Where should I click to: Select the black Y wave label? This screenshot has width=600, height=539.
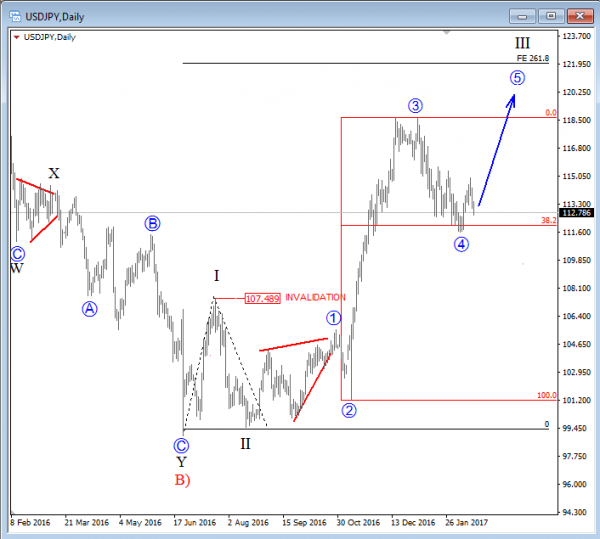pyautogui.click(x=181, y=462)
